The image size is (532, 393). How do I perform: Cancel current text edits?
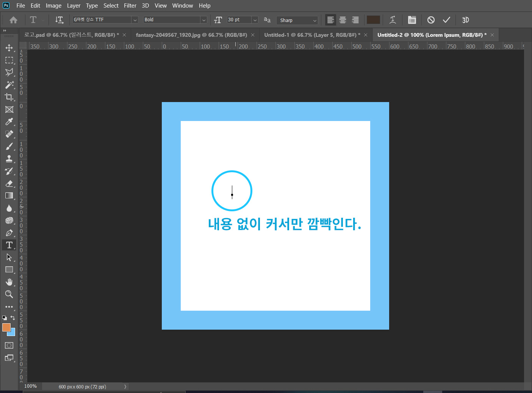click(431, 20)
